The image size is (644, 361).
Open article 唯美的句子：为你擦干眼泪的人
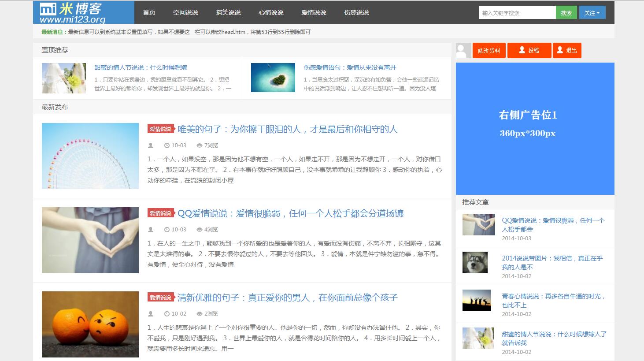tap(287, 129)
